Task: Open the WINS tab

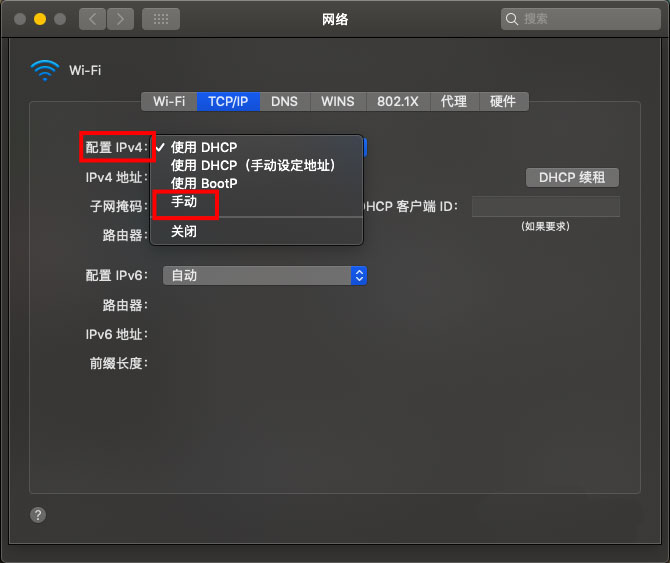Action: click(x=338, y=102)
